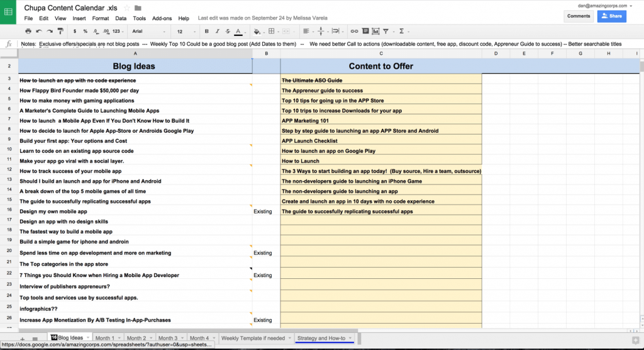Click the blue Share button
The height and width of the screenshot is (350, 644).
point(611,16)
